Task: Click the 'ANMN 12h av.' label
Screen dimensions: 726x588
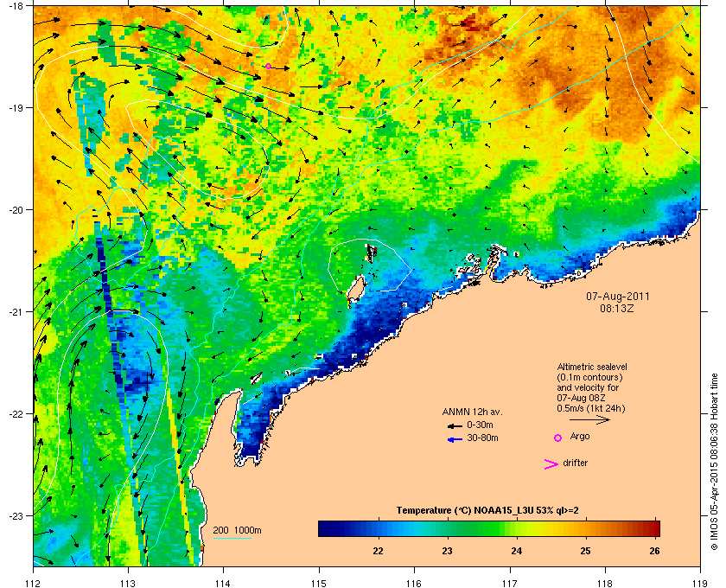Action: point(472,412)
